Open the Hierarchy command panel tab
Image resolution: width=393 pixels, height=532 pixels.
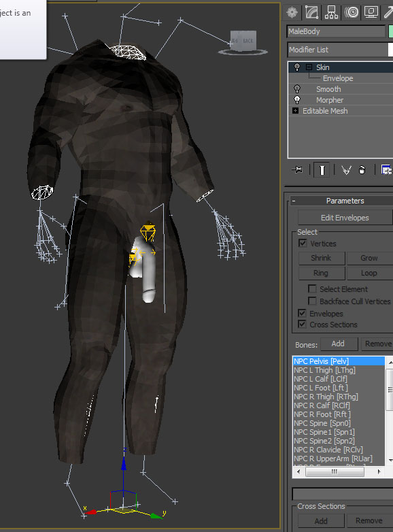coord(331,12)
